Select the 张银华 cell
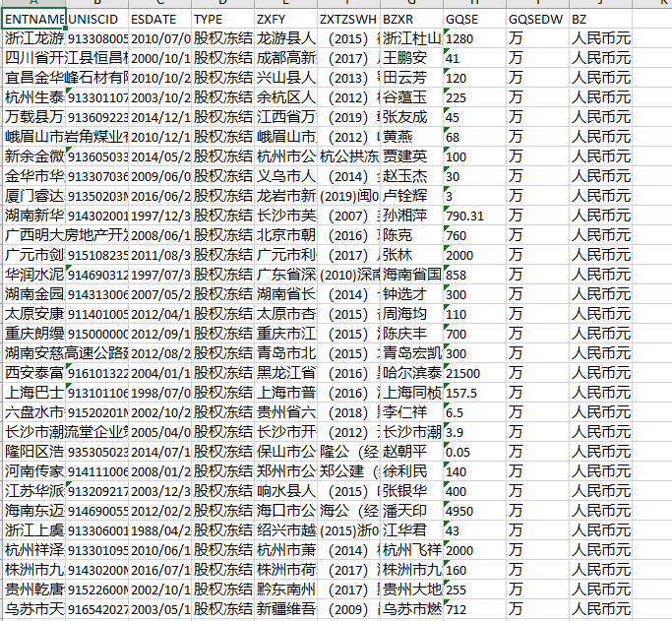The height and width of the screenshot is (621, 672). click(412, 491)
